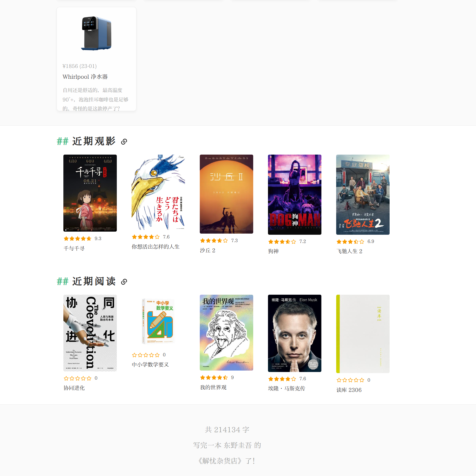The image size is (476, 476).
Task: Click the 千与千寻 title text
Action: pos(74,248)
